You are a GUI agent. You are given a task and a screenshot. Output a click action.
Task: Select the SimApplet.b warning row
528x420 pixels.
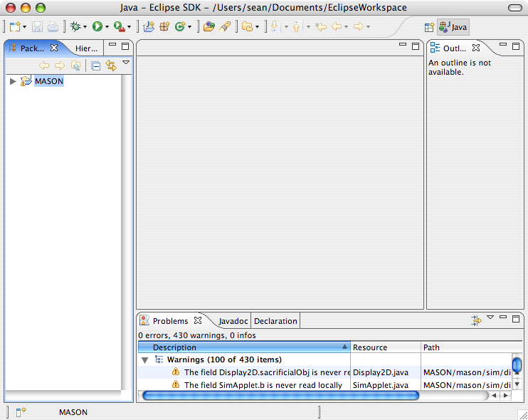263,385
